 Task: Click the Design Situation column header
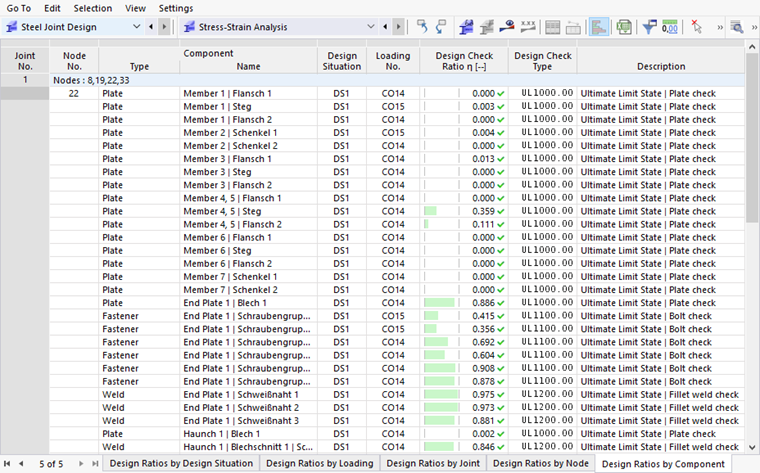(x=342, y=61)
